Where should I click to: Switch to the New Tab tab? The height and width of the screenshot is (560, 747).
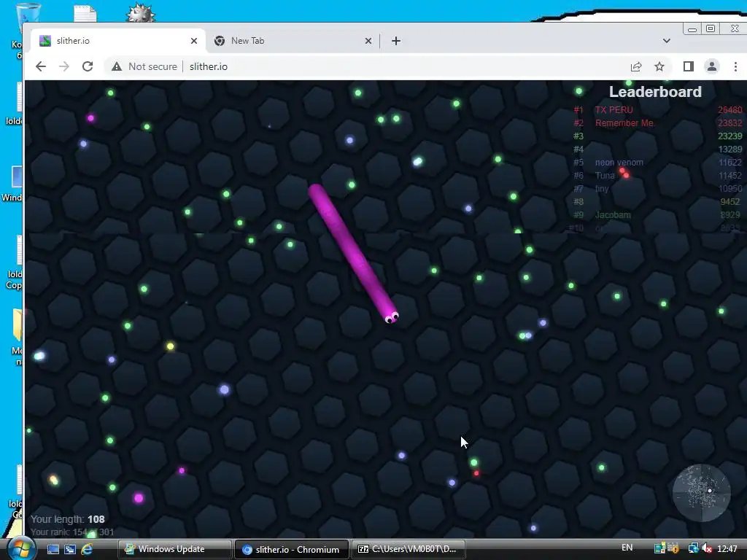tap(293, 41)
